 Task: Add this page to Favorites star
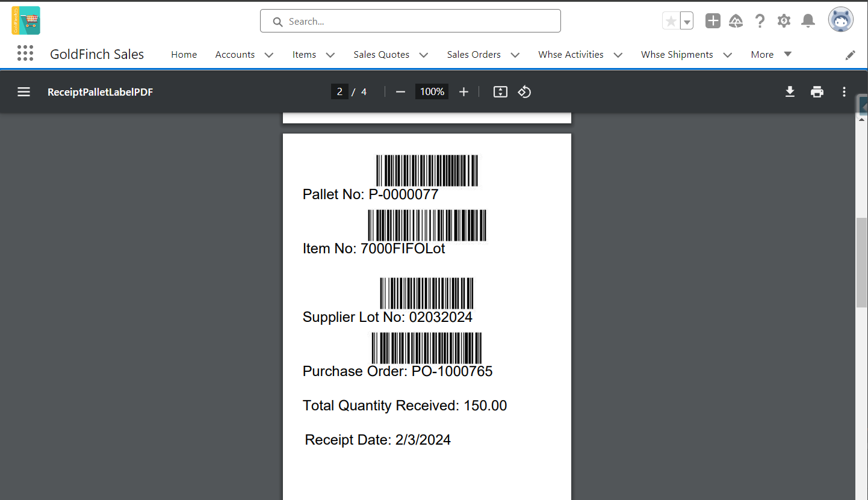(x=671, y=21)
